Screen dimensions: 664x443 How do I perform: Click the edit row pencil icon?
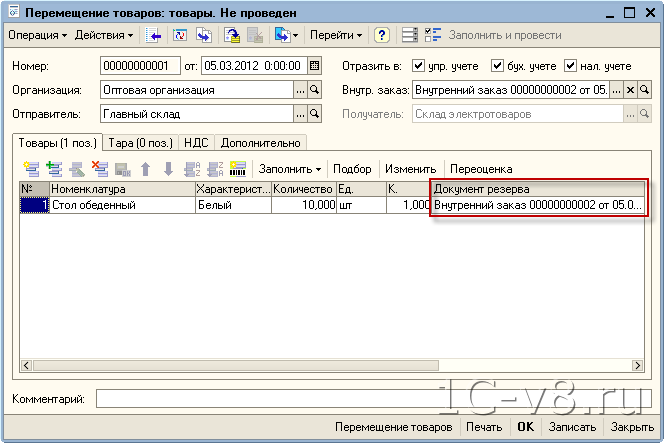pyautogui.click(x=77, y=169)
